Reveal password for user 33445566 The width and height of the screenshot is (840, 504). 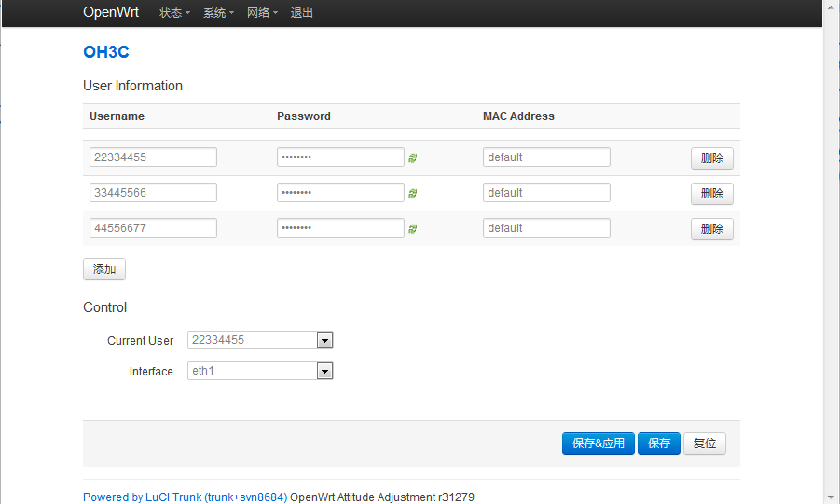click(x=412, y=194)
